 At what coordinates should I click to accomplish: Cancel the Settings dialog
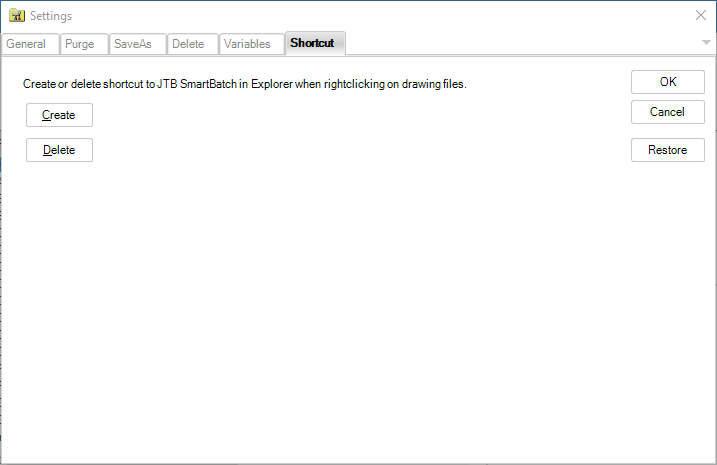click(668, 112)
